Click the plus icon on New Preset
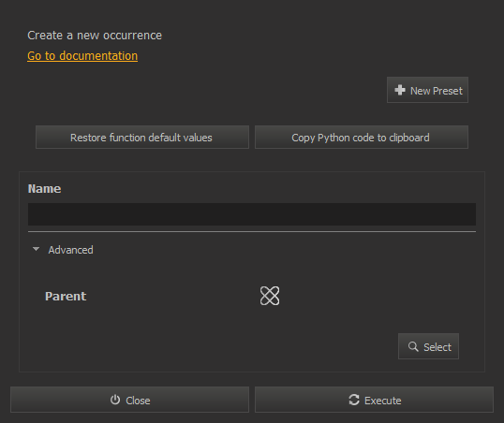The image size is (504, 423). [x=400, y=90]
